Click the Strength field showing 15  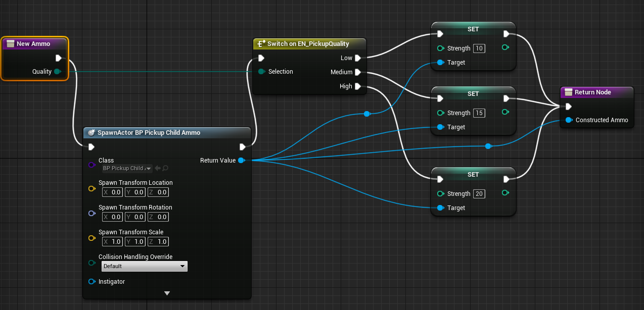(479, 113)
